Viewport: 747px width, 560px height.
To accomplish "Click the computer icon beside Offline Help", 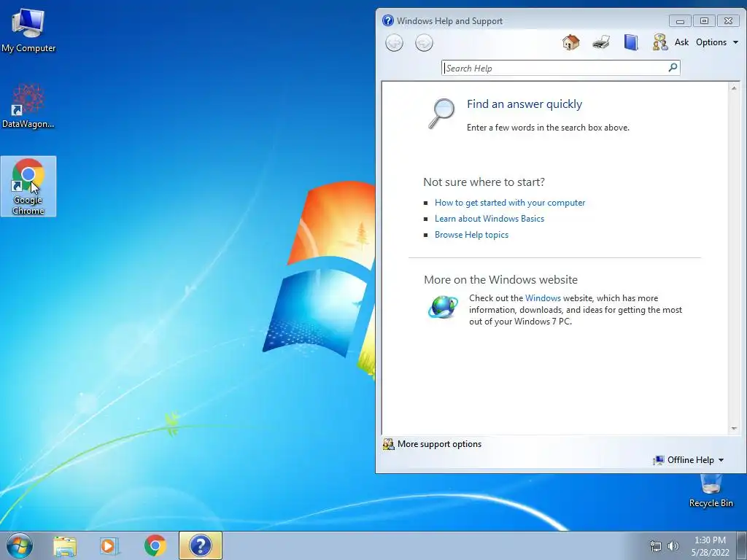I will click(x=659, y=460).
